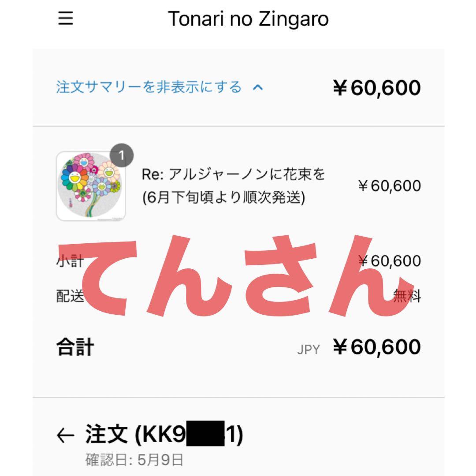Click the 小計 subtotal label
476x476 pixels.
pos(64,262)
